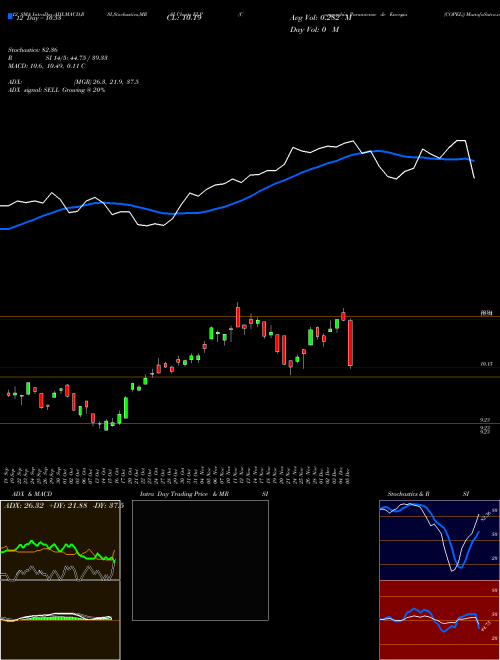The width and height of the screenshot is (500, 660).
Task: Click the 'SI 14/3: 44.75 / 39.33' value
Action: [x=76, y=58]
